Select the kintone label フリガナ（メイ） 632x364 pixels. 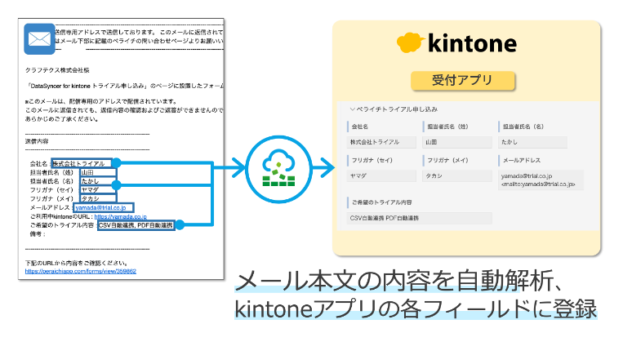pos(447,160)
